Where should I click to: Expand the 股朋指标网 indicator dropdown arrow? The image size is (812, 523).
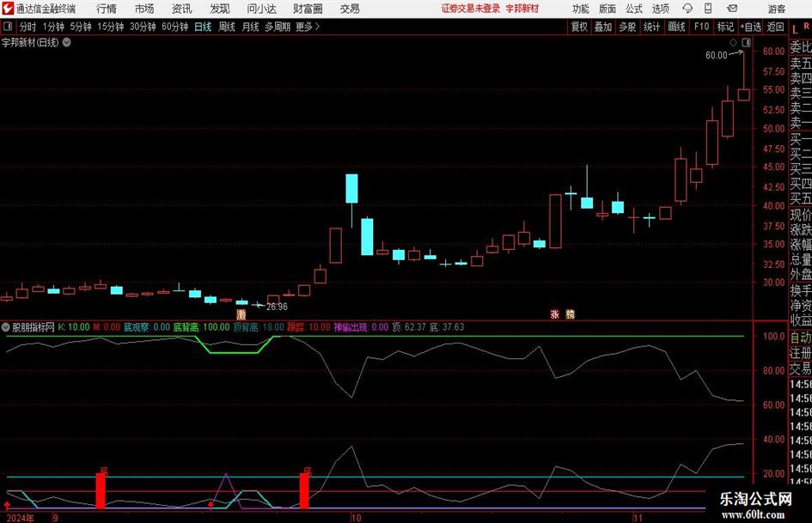(6, 327)
